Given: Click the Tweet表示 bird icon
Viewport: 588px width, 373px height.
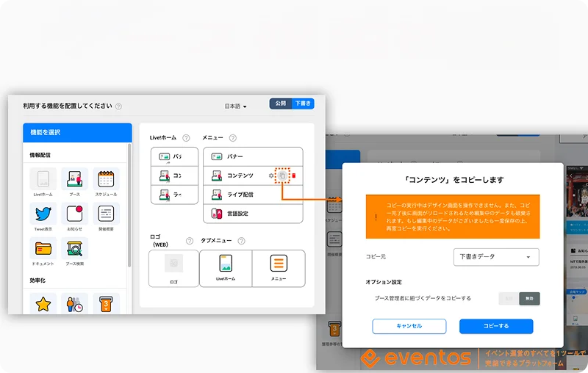Looking at the screenshot, I should (43, 214).
